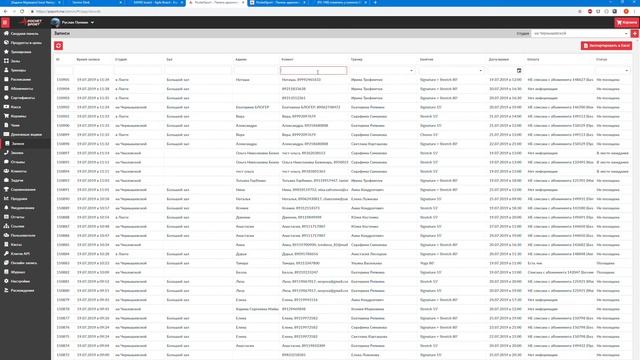Screen dimensions: 640x360
Task: Open the Касса money sidebar item
Action: click(25, 107)
